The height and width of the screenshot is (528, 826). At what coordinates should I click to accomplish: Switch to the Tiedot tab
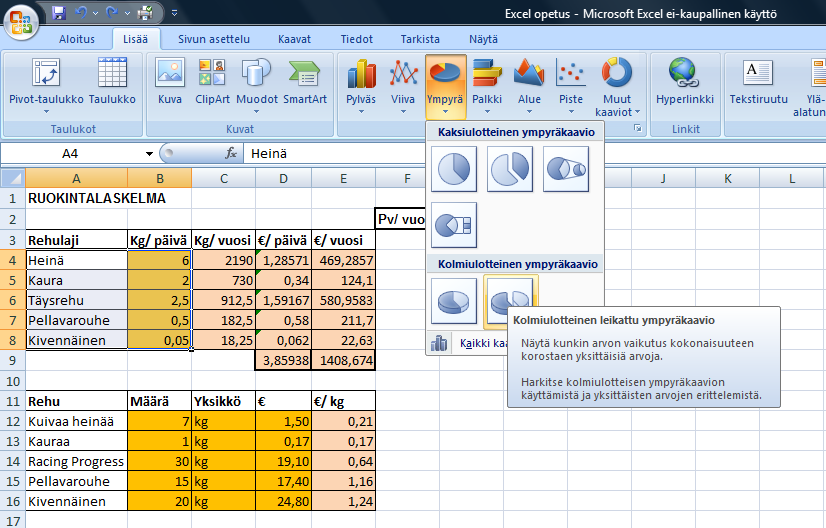pos(357,39)
